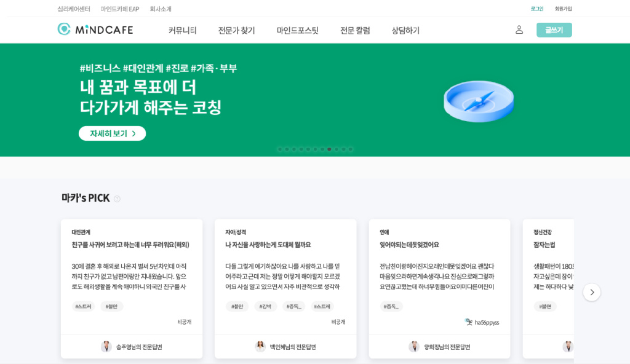The width and height of the screenshot is (630, 364).
Task: Click the 연애 category label
Action: [x=384, y=232]
